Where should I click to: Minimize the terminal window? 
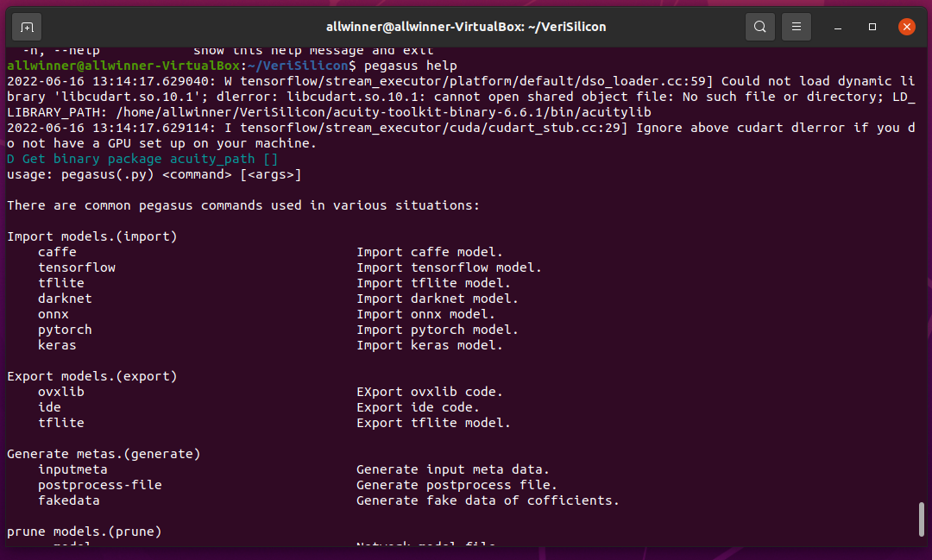coord(837,27)
